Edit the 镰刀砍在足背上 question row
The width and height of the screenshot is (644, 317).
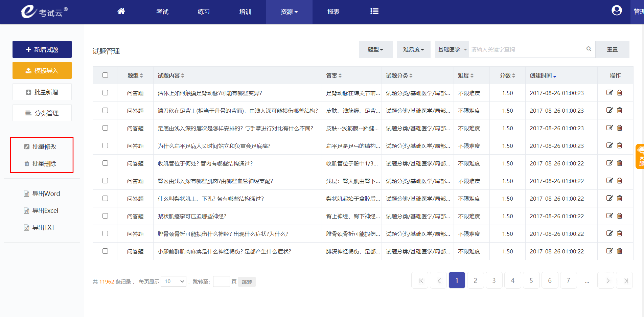[x=609, y=110]
